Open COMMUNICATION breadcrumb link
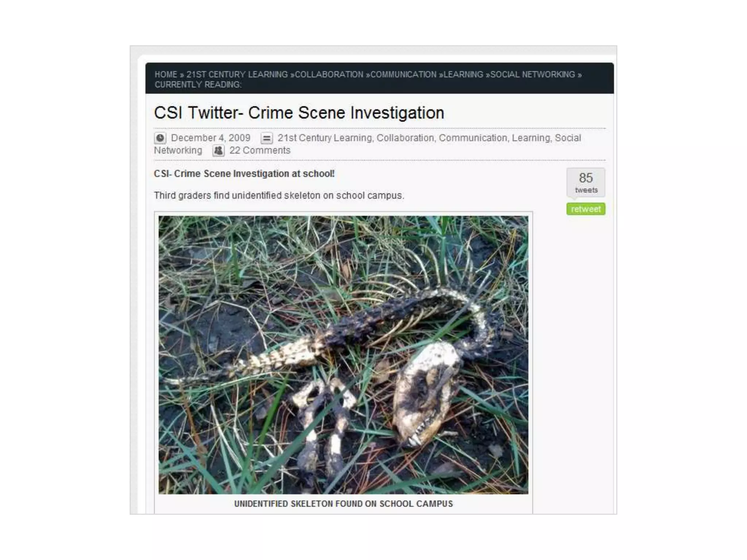 click(403, 74)
